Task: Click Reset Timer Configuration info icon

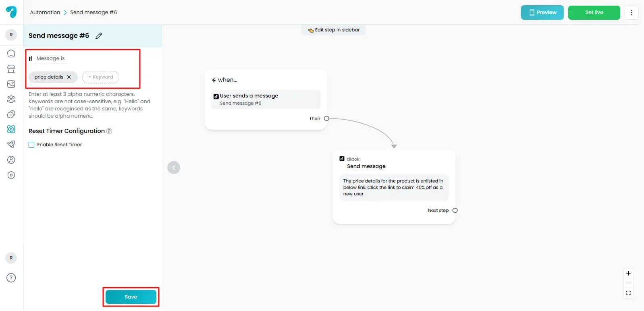Action: [109, 131]
